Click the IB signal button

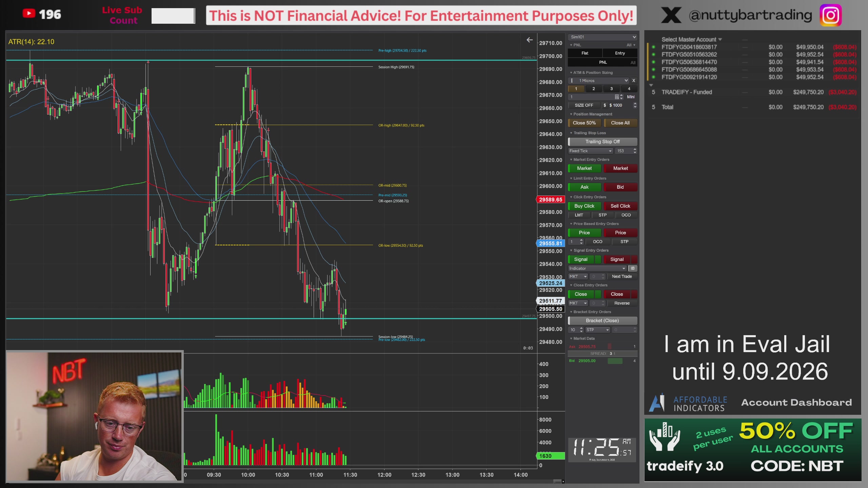[632, 268]
